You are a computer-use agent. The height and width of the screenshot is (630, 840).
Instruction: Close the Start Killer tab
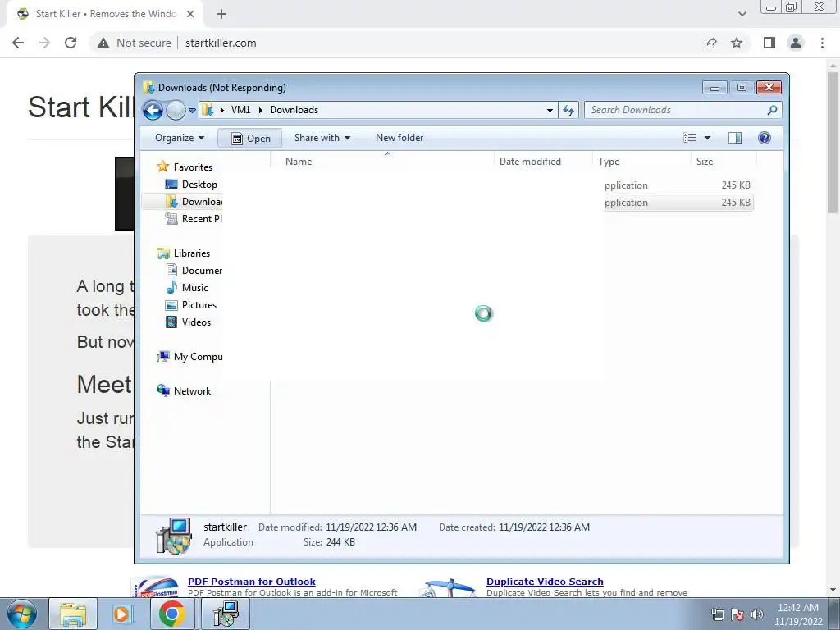[190, 14]
